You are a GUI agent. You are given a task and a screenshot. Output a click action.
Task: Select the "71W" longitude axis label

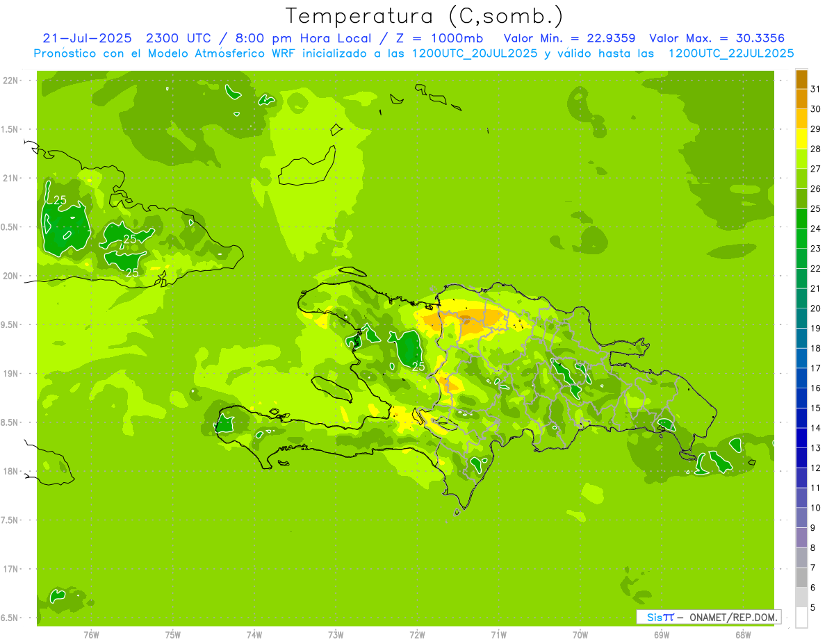pos(498,635)
